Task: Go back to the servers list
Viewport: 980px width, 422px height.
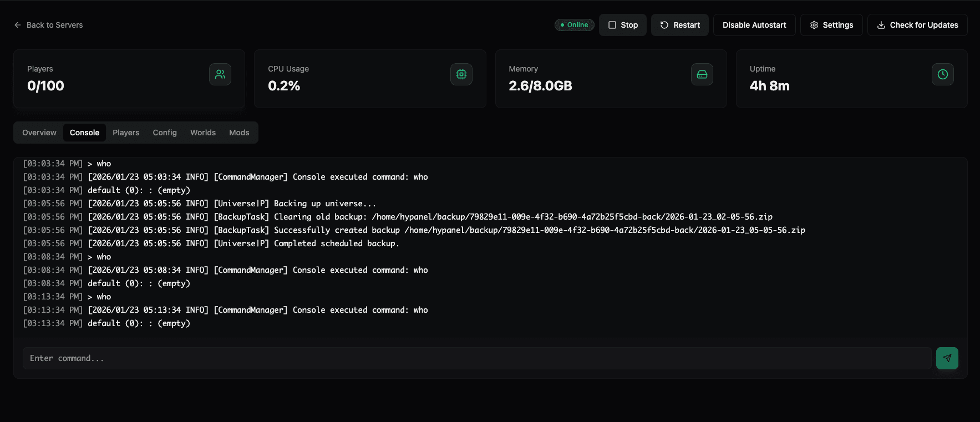Action: point(48,25)
